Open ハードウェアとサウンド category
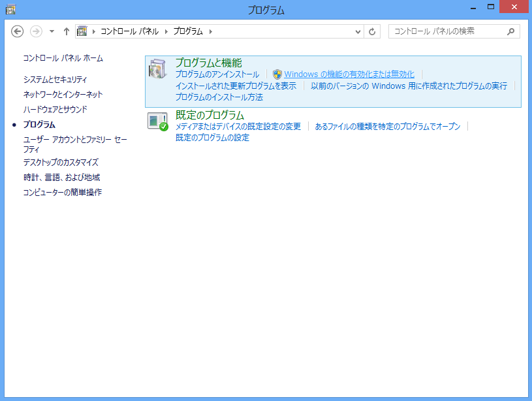532x401 pixels. tap(55, 109)
